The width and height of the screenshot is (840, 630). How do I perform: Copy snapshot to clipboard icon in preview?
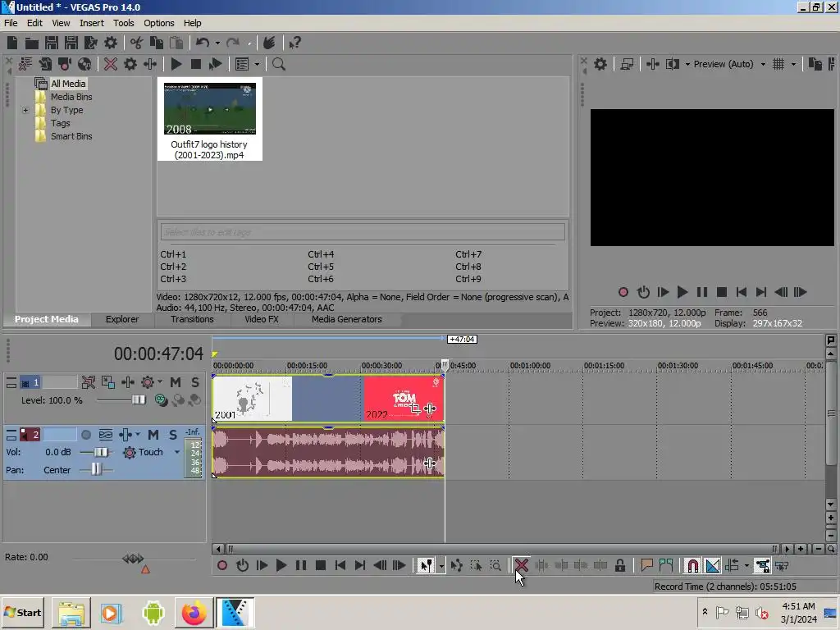815,64
